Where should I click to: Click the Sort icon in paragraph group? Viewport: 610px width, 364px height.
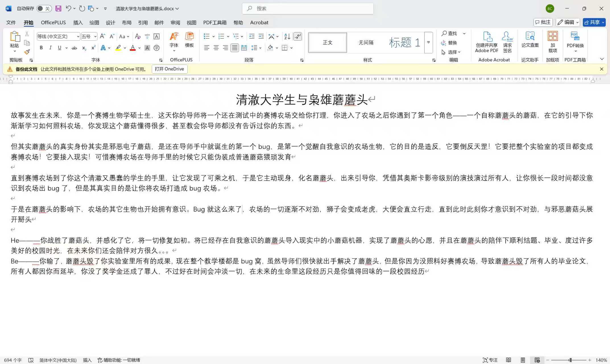(x=287, y=36)
